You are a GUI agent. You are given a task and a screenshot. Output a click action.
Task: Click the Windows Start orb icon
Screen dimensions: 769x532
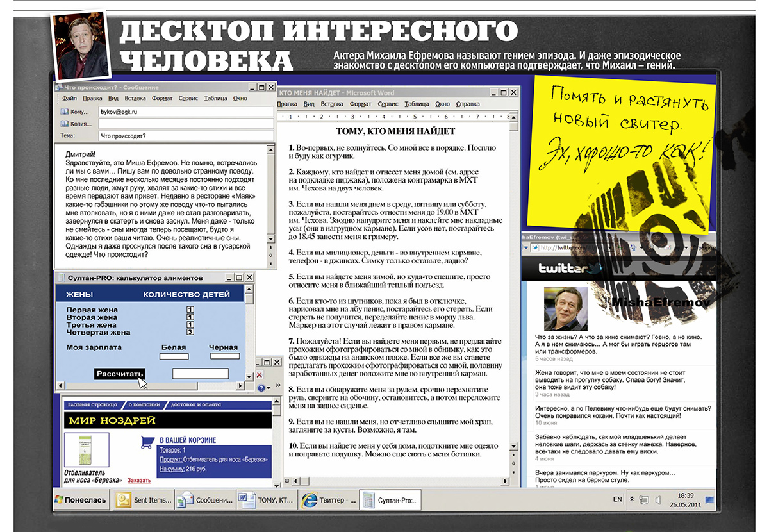click(58, 499)
